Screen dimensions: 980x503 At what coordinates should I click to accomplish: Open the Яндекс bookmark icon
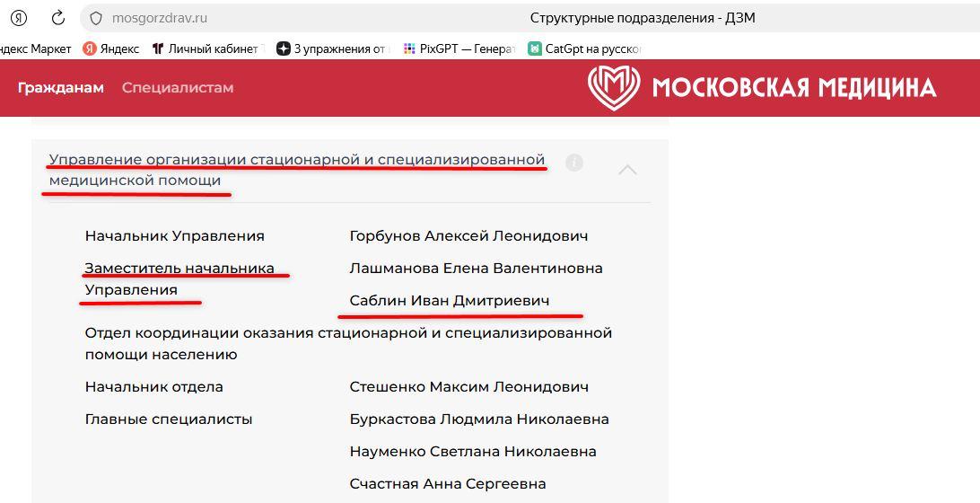click(90, 49)
